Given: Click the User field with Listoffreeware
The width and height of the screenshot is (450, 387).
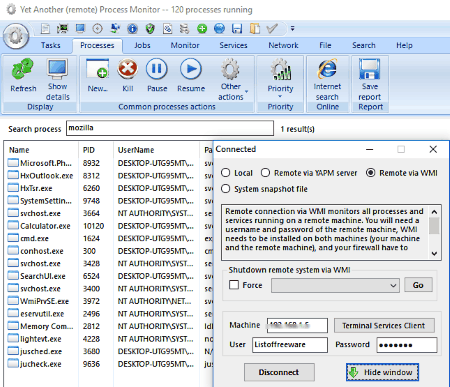Looking at the screenshot, I should point(290,345).
